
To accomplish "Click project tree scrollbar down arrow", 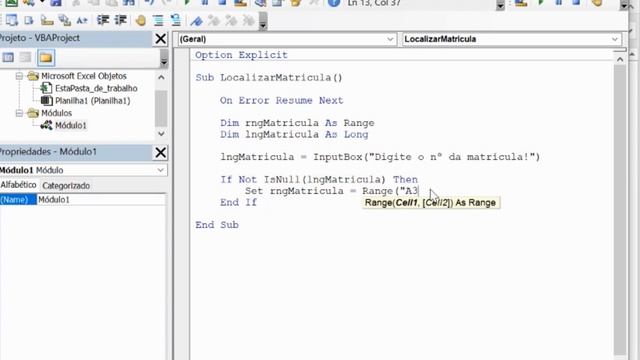I will (161, 133).
